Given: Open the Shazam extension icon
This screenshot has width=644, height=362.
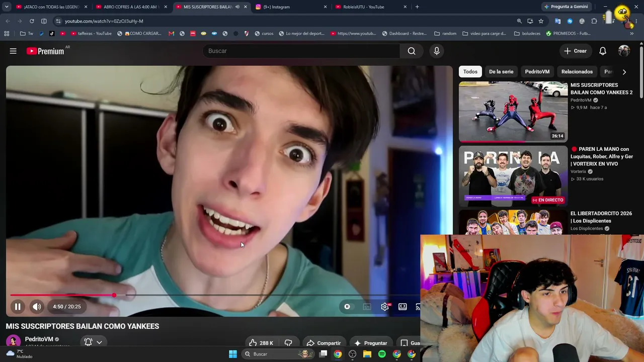Looking at the screenshot, I should [x=570, y=21].
